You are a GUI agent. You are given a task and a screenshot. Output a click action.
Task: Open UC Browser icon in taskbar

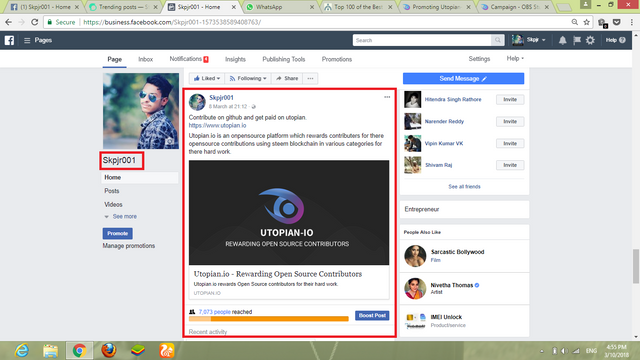click(167, 351)
